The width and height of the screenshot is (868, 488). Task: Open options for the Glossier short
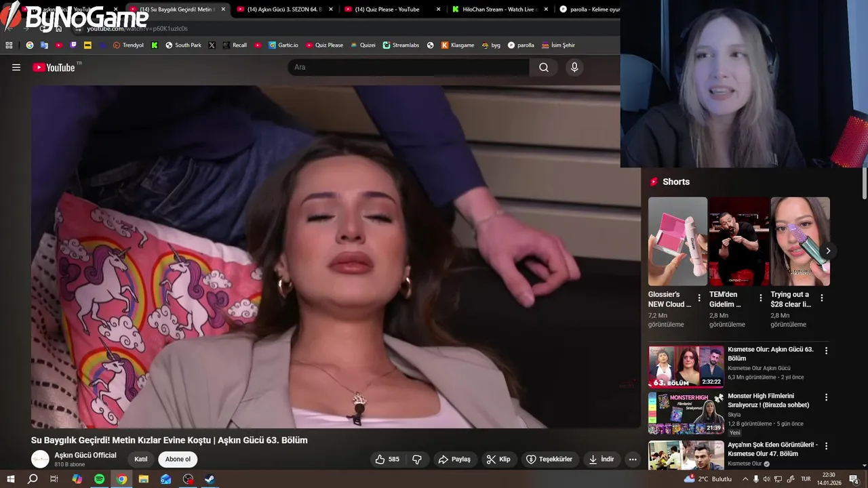click(x=699, y=298)
